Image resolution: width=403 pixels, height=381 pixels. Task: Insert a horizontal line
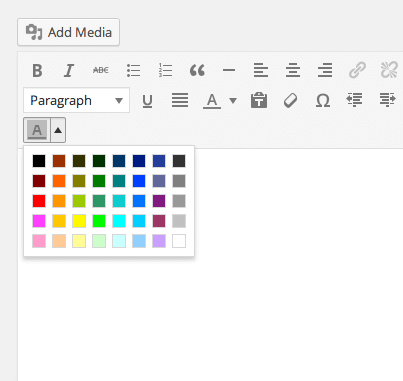tap(229, 70)
